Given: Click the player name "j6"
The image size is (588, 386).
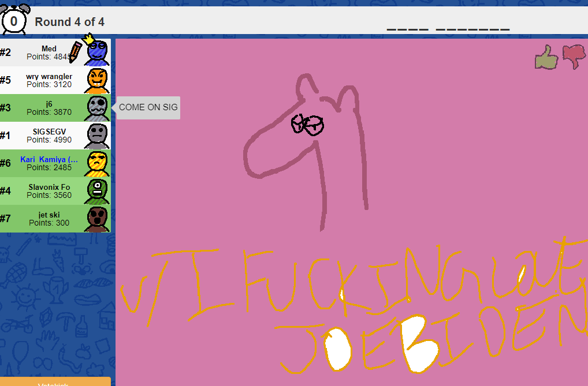Looking at the screenshot, I should pos(49,104).
